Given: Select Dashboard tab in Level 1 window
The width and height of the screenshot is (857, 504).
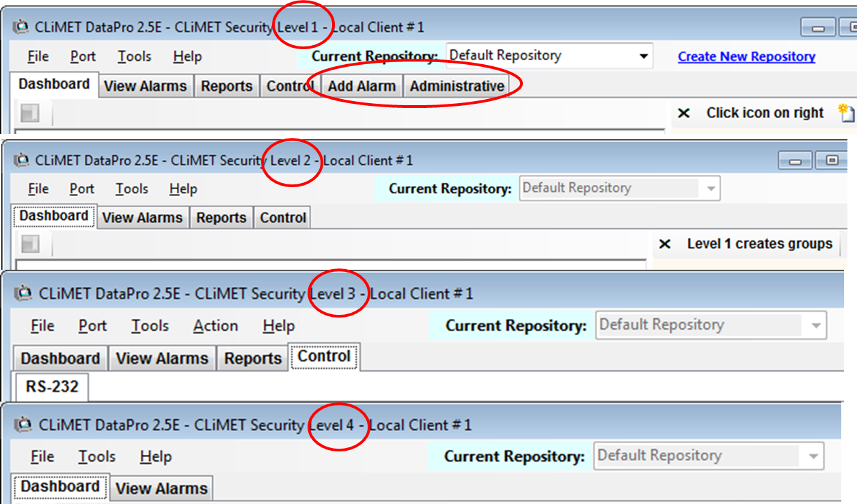Looking at the screenshot, I should tap(54, 85).
